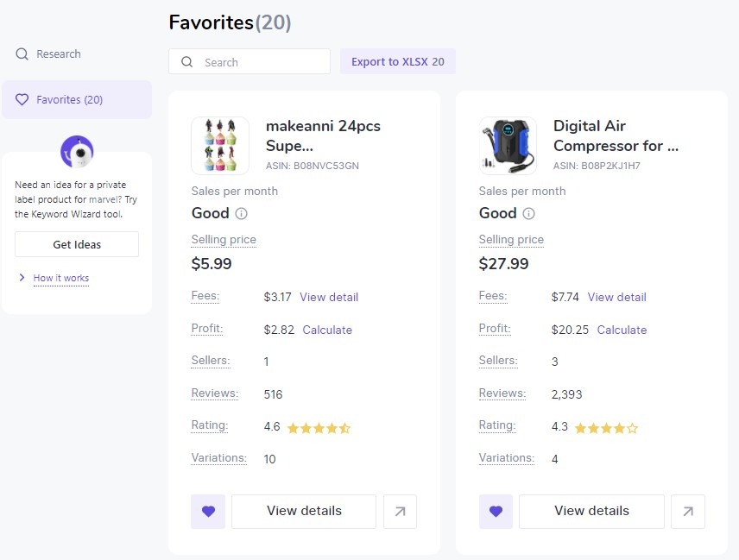Click the air compressor product thumbnail

coord(508,146)
